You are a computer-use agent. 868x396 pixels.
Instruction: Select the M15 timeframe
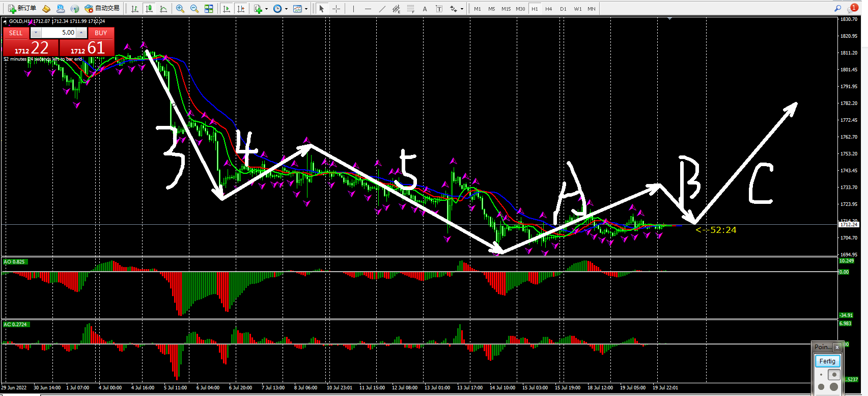(x=506, y=9)
